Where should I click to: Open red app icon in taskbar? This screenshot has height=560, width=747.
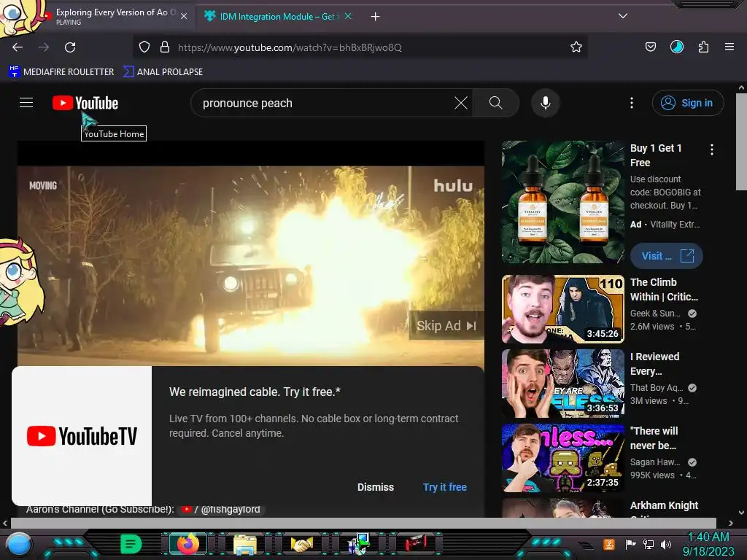(x=416, y=543)
